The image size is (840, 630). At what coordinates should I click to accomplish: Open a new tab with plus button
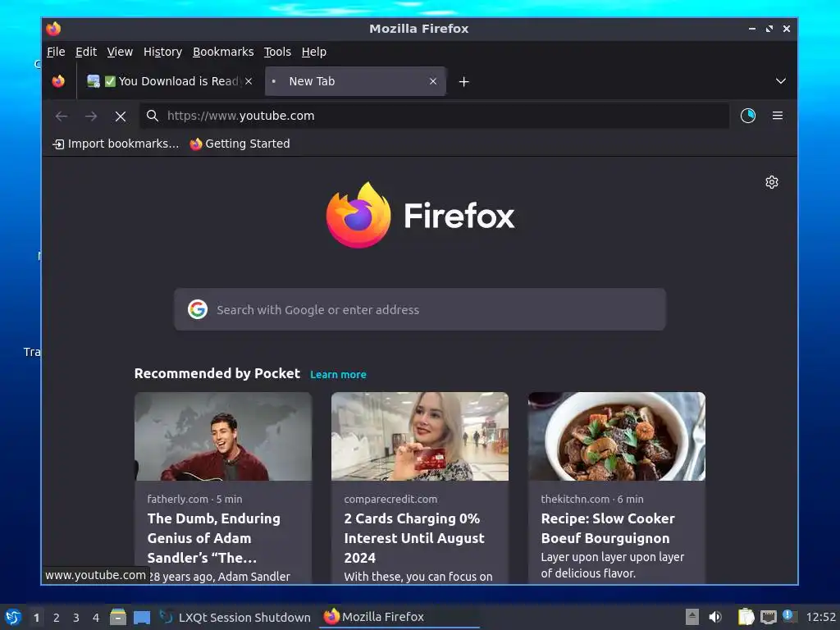coord(464,81)
